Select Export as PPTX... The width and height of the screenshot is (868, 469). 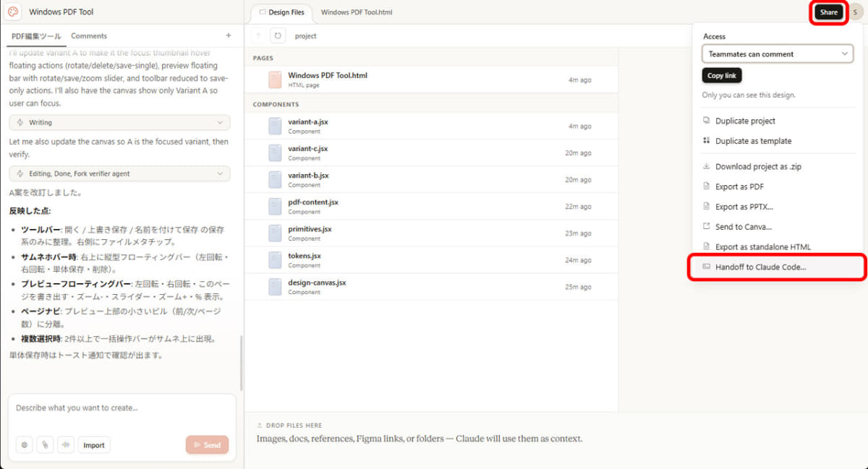744,207
